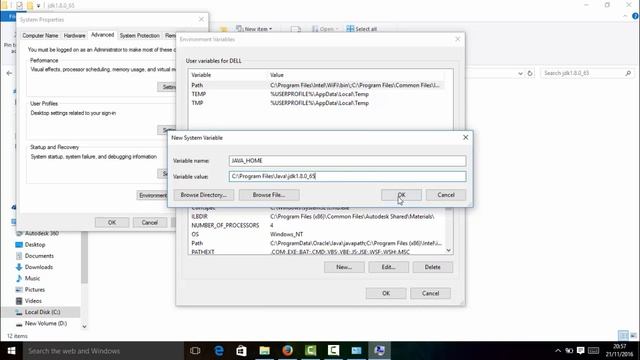Open the Windows Start menu
The width and height of the screenshot is (640, 360).
click(11, 351)
